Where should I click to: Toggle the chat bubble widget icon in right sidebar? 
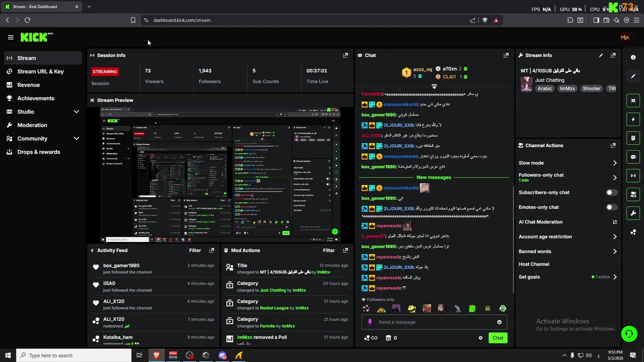[x=633, y=157]
